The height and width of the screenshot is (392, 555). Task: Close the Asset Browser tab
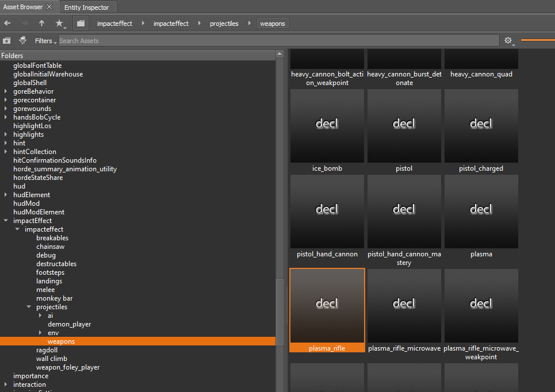click(49, 7)
